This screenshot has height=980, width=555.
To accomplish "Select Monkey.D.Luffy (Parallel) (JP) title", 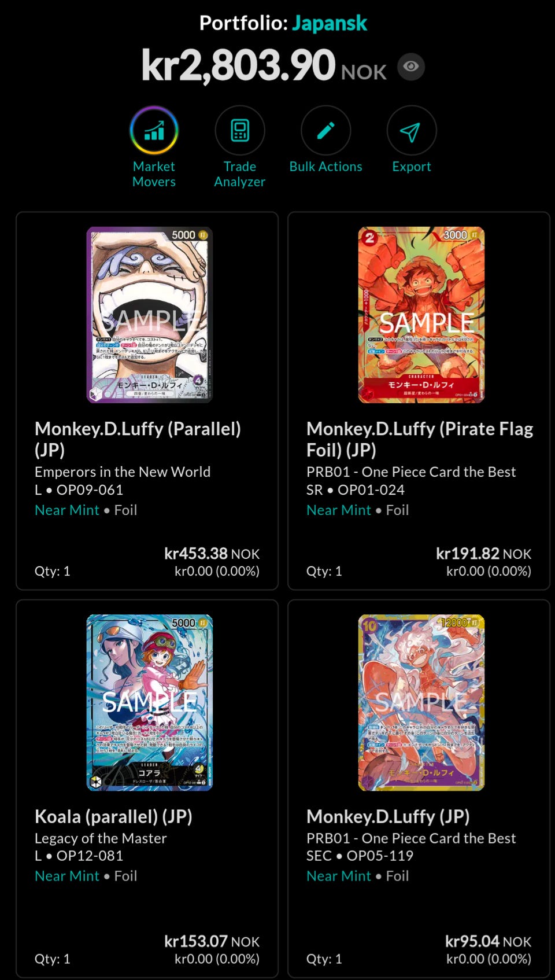I will [x=138, y=439].
